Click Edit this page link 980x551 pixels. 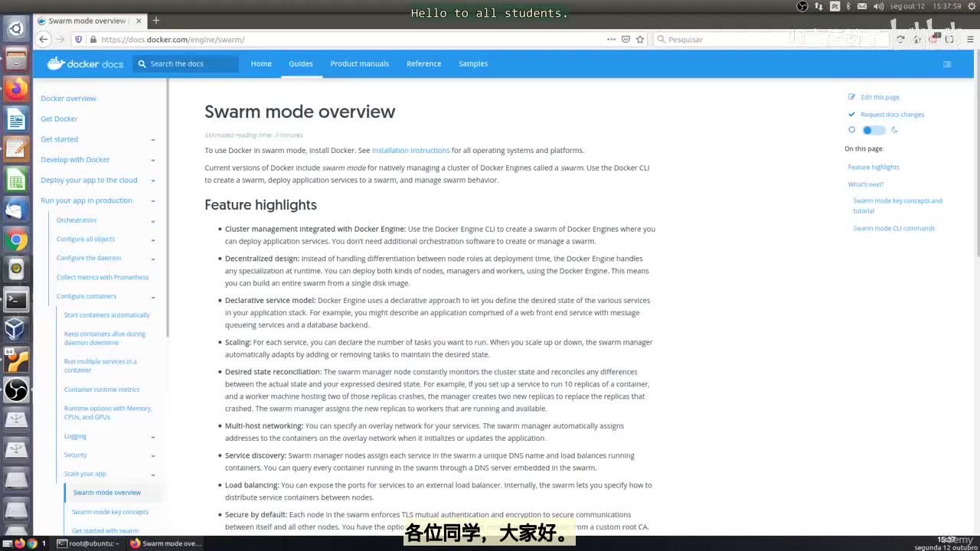[880, 97]
